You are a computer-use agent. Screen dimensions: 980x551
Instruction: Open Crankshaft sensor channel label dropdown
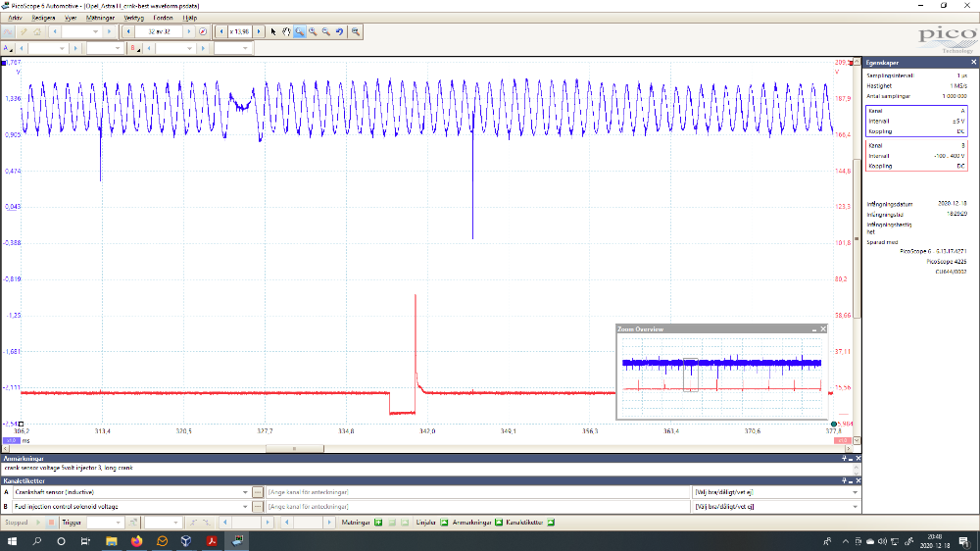click(246, 492)
